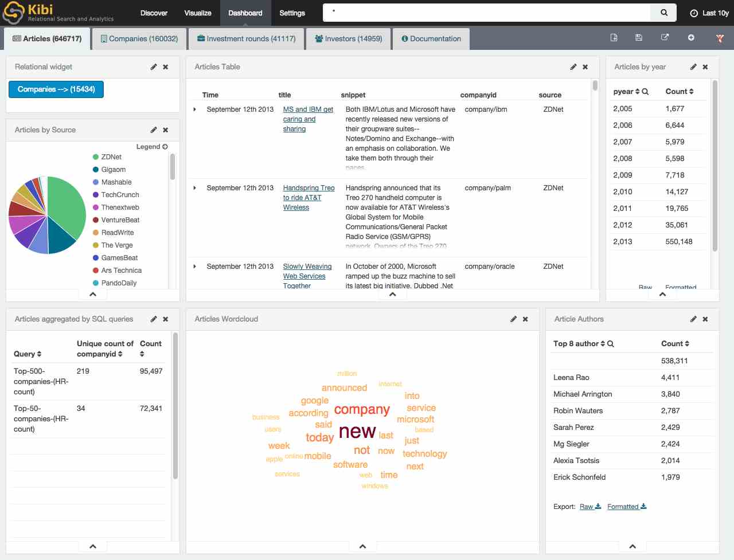The image size is (734, 560).
Task: Edit the Articles by Source panel
Action: pos(154,130)
